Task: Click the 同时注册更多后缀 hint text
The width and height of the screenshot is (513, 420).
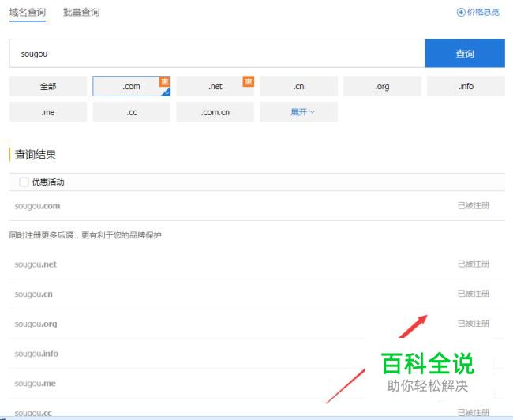Action: click(85, 235)
